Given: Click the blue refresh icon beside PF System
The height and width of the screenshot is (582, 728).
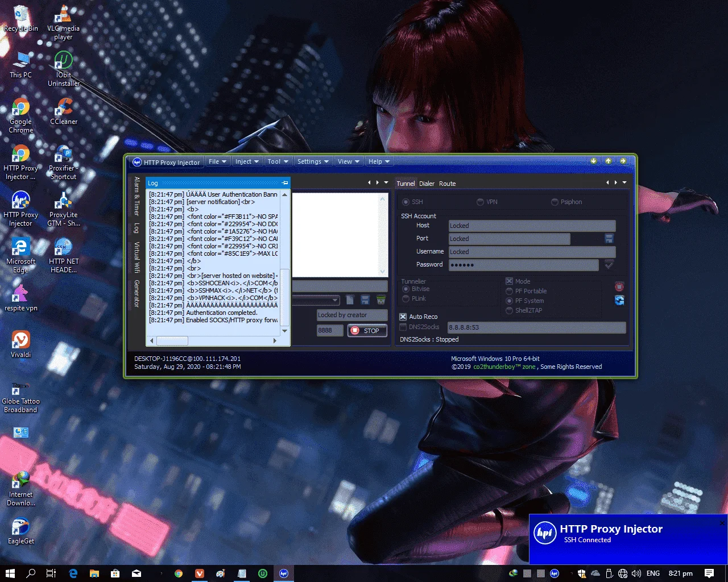Looking at the screenshot, I should 619,300.
